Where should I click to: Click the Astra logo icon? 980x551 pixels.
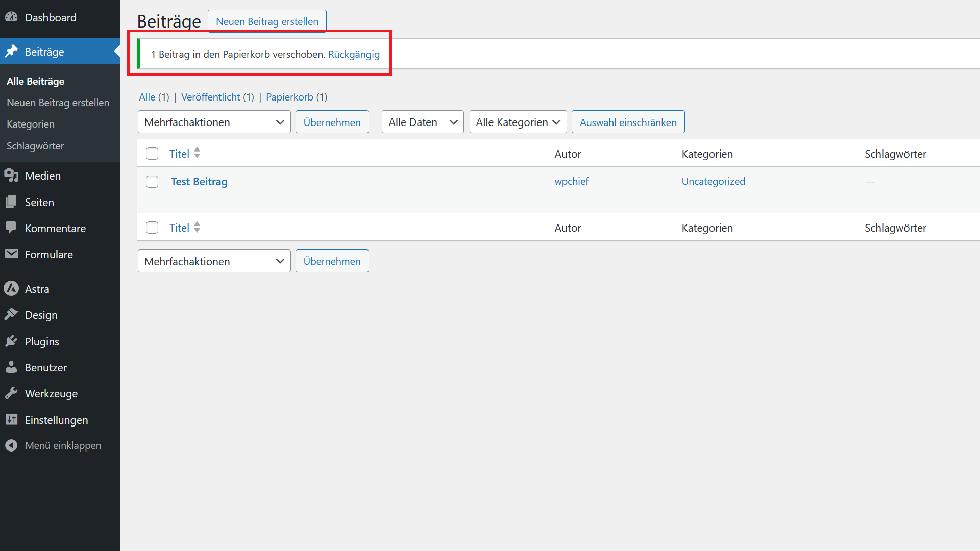click(x=11, y=289)
